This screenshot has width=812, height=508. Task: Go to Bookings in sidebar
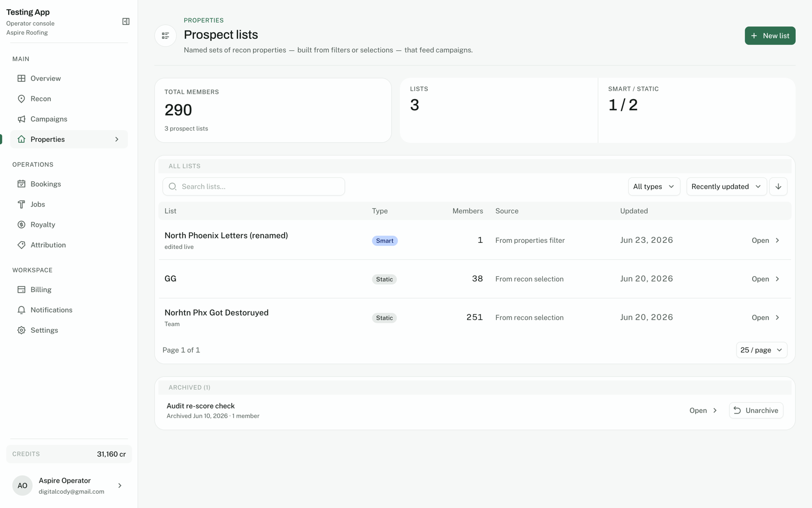[x=69, y=184]
